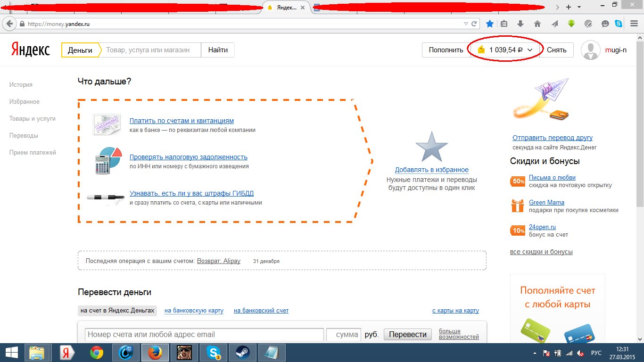Viewport: 644px width, 362px height.
Task: Click the calculator and pie chart icon
Action: point(108,160)
